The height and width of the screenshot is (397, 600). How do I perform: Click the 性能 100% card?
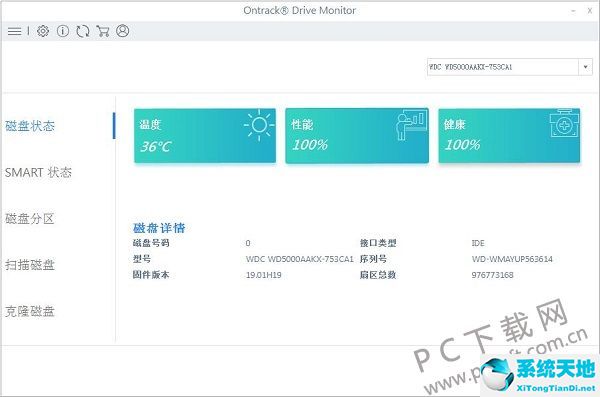tap(357, 136)
